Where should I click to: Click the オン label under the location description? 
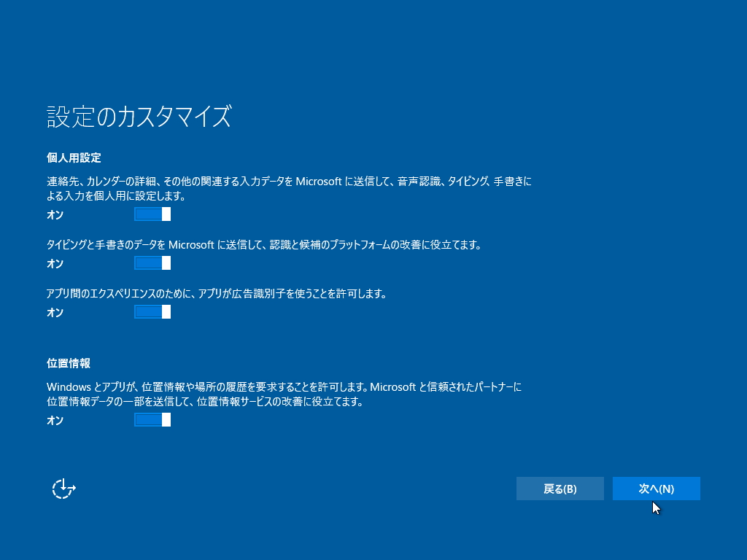tap(55, 420)
